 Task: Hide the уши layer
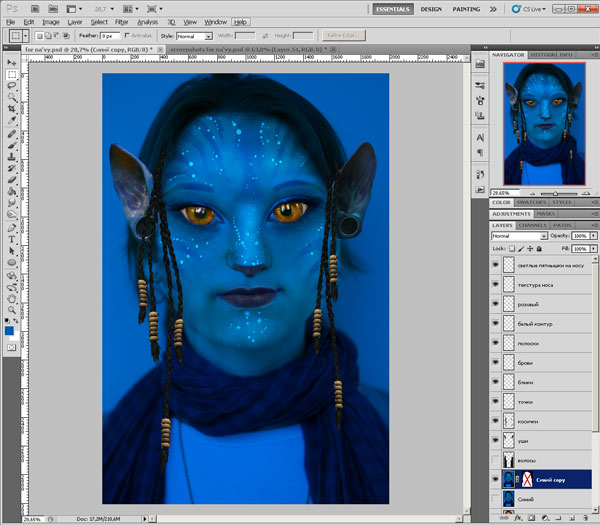(496, 441)
